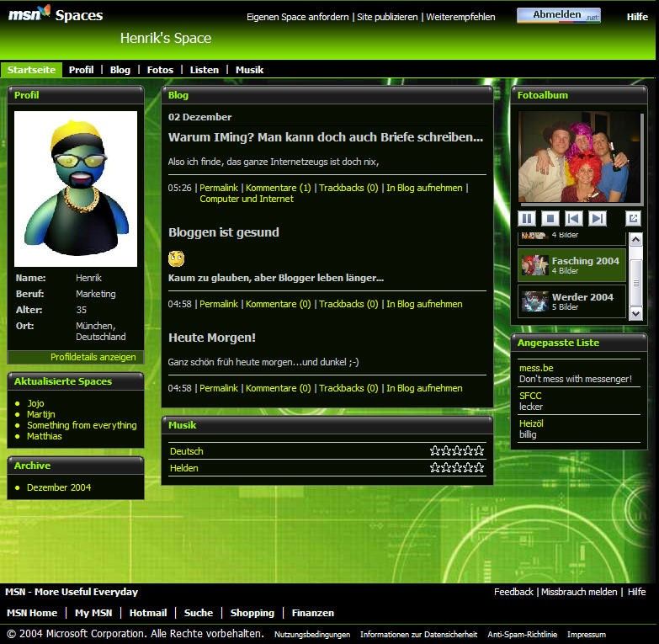Pause the photo album slideshow
The image size is (659, 644).
[527, 219]
